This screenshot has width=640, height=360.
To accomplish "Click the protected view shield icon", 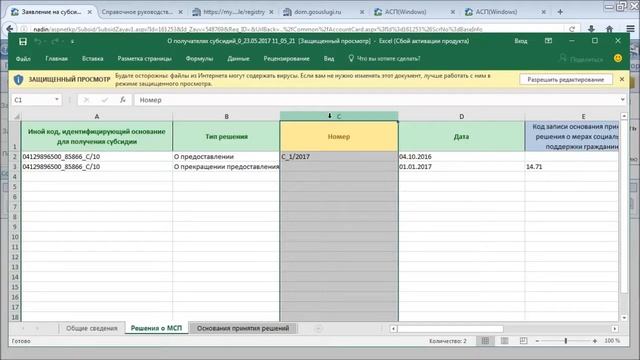I will [x=18, y=80].
